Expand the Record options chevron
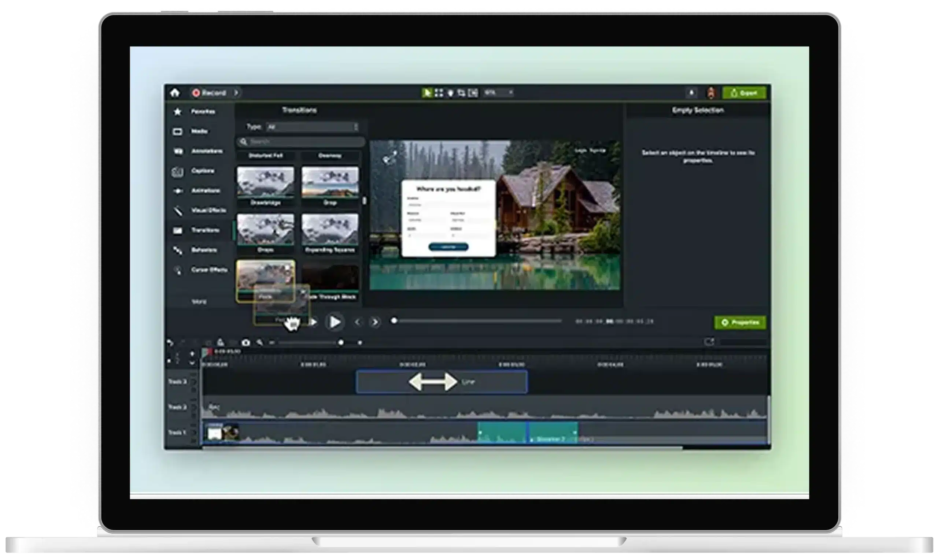The height and width of the screenshot is (560, 938). [236, 93]
